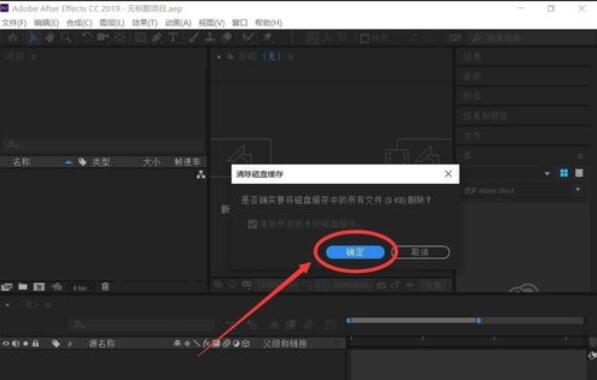Click the time navigator end handle
The height and width of the screenshot is (380, 597).
[479, 321]
